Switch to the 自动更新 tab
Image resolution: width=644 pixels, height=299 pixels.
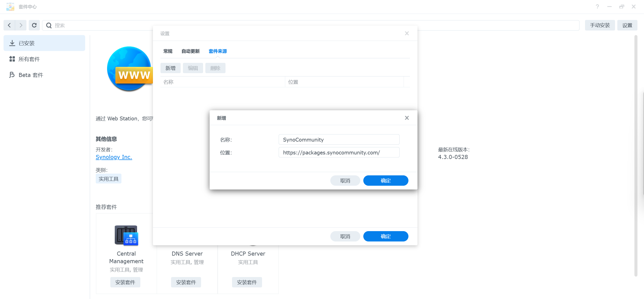coord(190,51)
